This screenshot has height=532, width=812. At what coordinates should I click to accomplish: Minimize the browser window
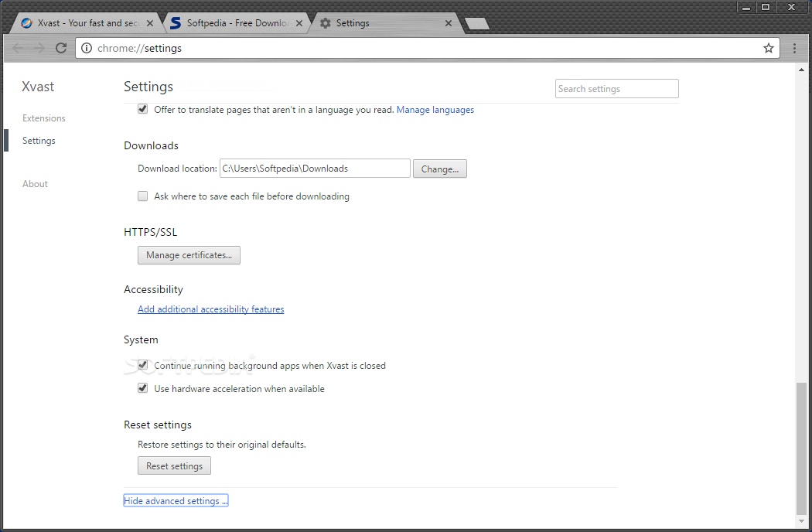746,7
